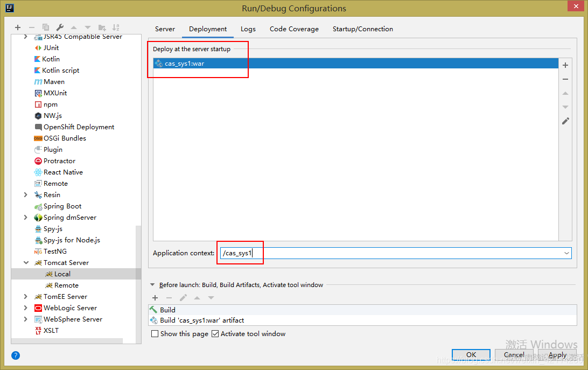The height and width of the screenshot is (370, 588).
Task: Remove artifact from deployment list minus button
Action: (565, 79)
